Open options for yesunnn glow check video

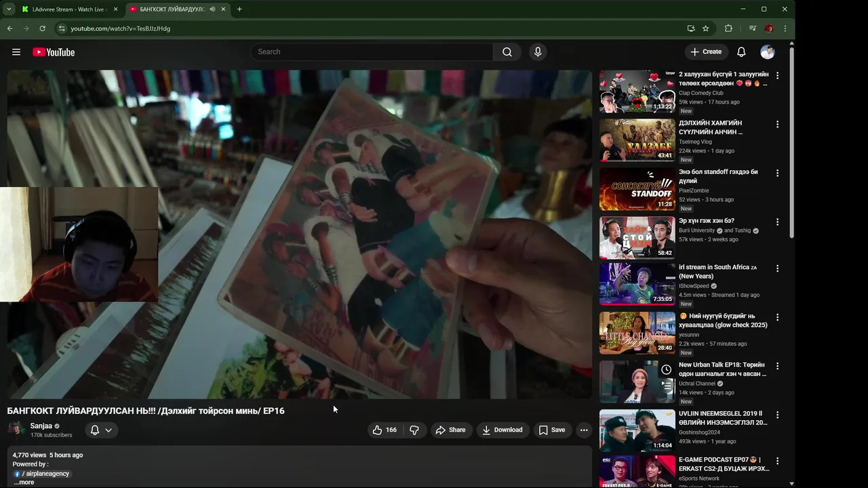tap(778, 317)
